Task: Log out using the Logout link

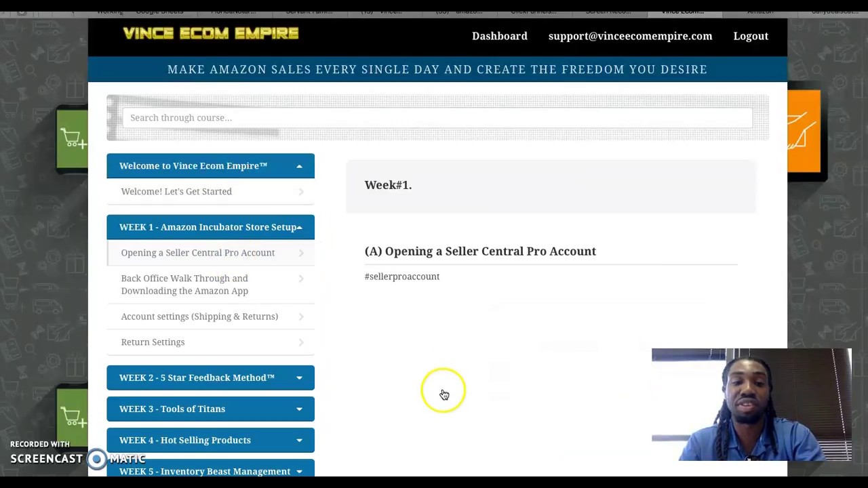Action: tap(751, 36)
